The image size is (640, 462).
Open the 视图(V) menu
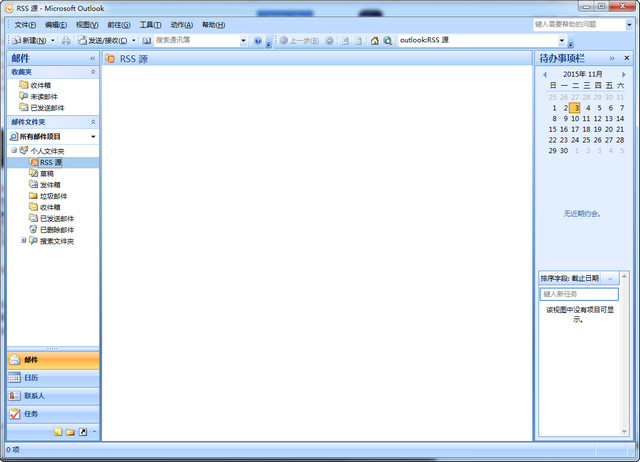tap(87, 25)
